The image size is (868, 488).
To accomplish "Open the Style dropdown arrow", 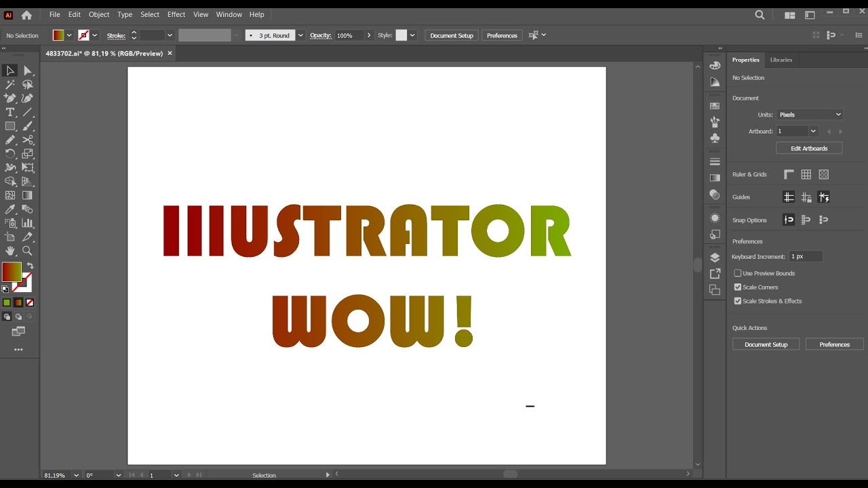I will click(x=412, y=35).
